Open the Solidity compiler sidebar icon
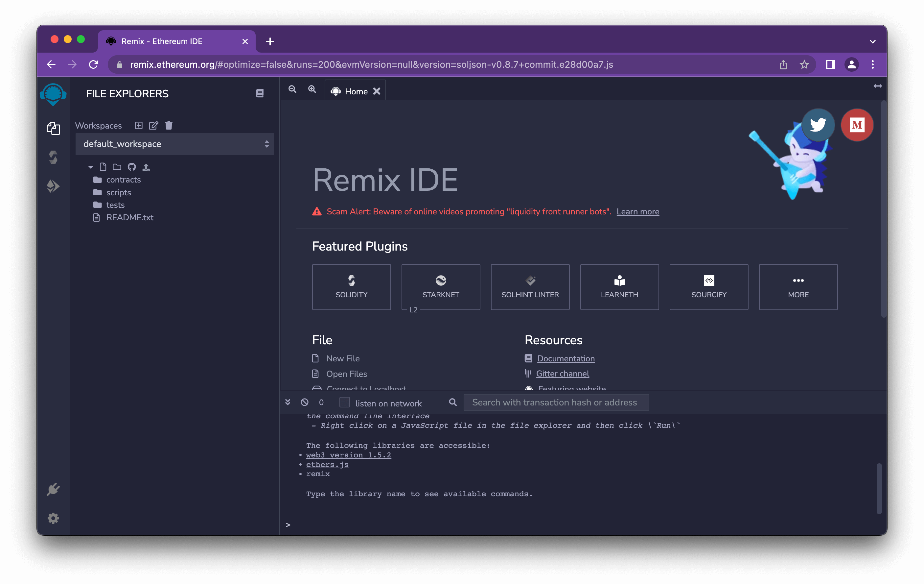The image size is (924, 584). tap(53, 157)
